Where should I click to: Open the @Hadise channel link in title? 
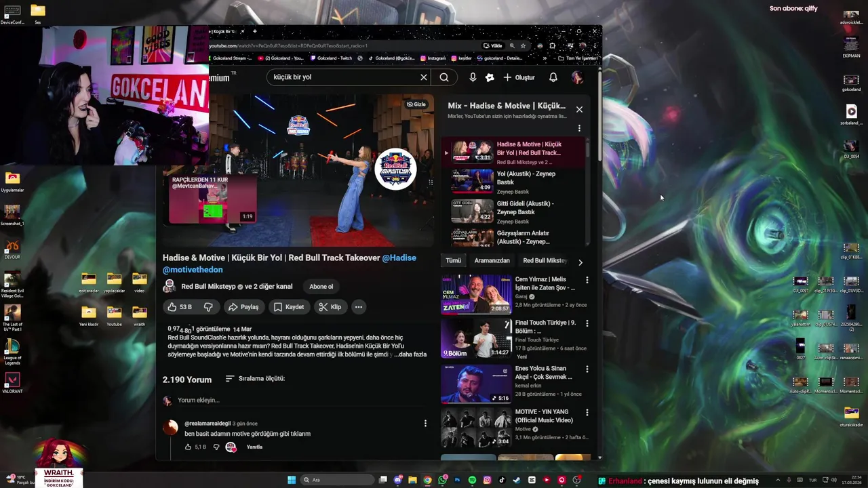(399, 258)
